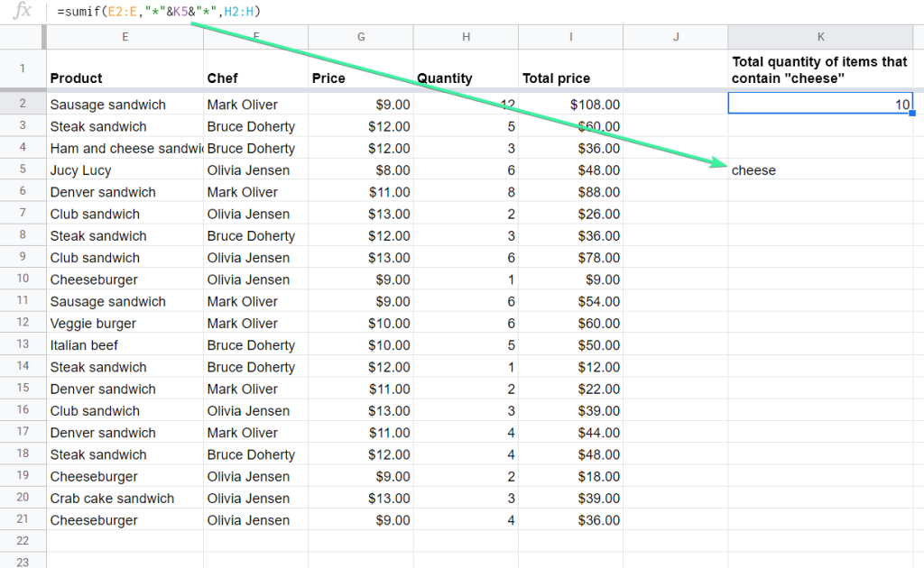The width and height of the screenshot is (924, 568).
Task: Select column E header
Action: [125, 37]
